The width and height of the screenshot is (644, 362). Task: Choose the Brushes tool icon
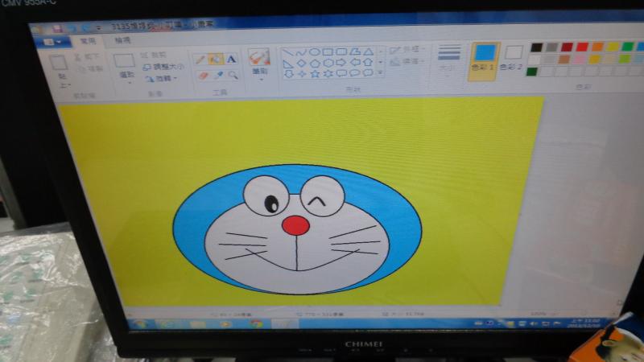pyautogui.click(x=259, y=57)
